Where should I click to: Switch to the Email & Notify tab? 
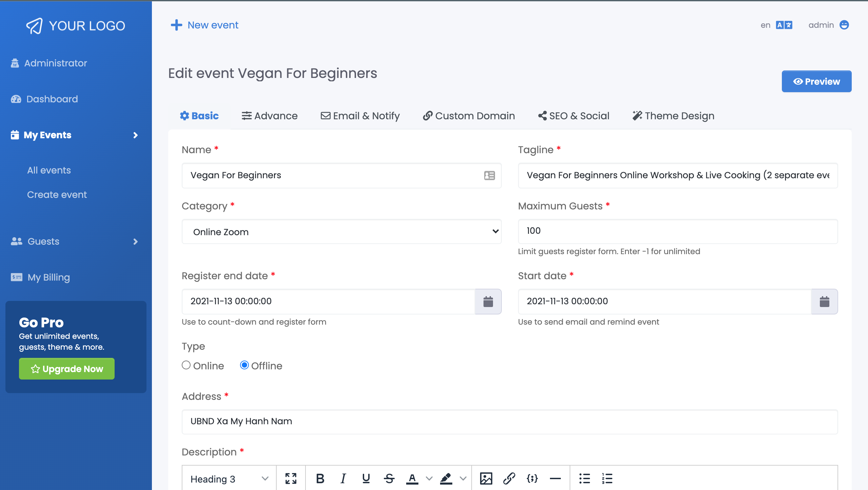coord(360,116)
